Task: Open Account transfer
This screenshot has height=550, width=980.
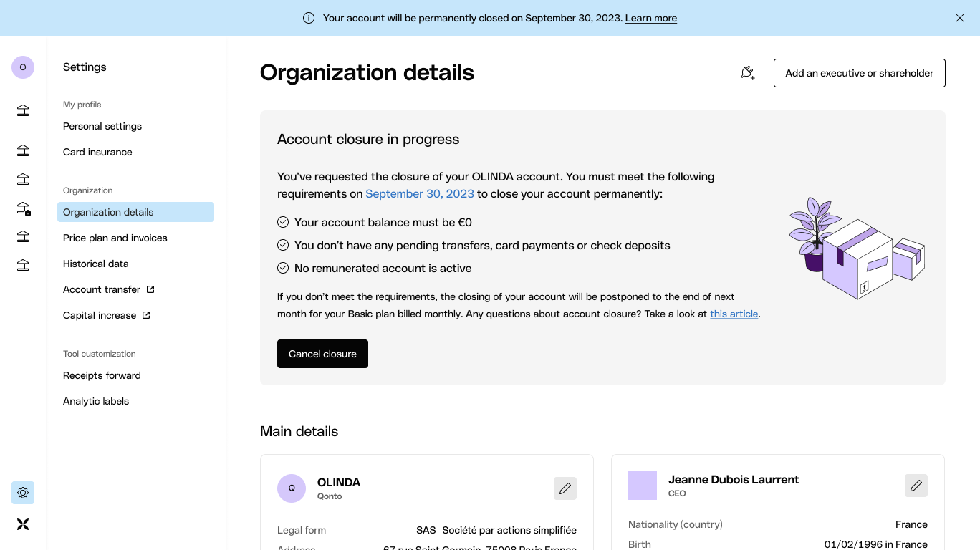Action: pos(102,289)
